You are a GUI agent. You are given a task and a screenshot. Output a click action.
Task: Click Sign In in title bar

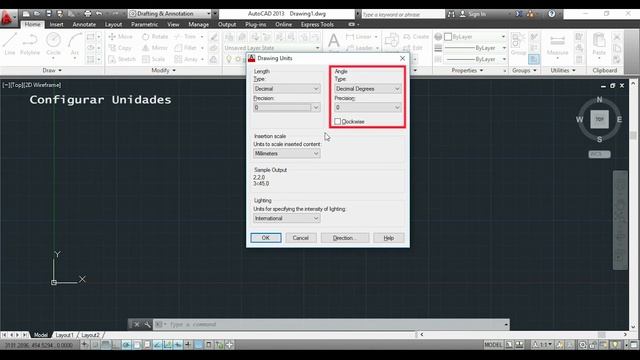[473, 14]
